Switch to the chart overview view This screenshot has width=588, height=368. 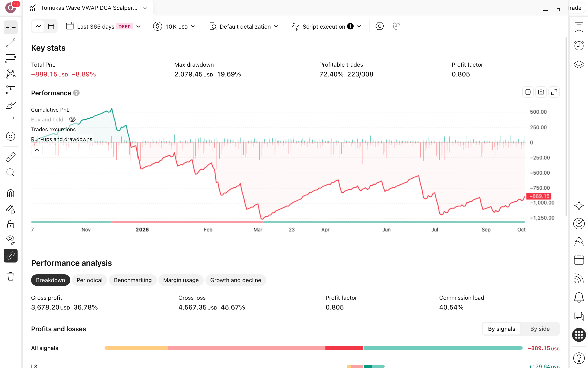tap(38, 26)
